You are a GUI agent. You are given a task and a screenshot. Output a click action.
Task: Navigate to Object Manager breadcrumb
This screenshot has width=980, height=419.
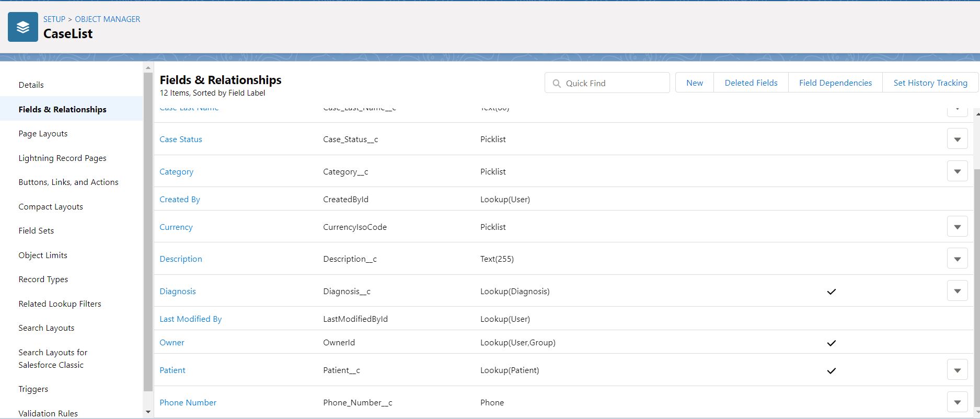(107, 19)
